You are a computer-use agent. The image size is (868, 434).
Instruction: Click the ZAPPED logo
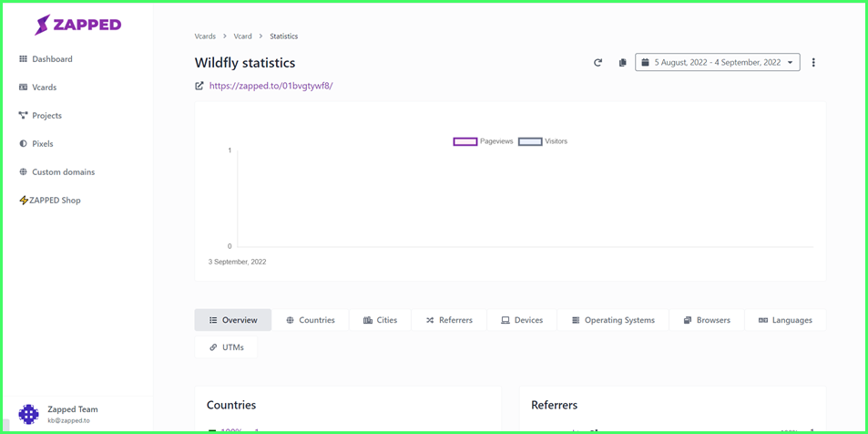coord(77,25)
